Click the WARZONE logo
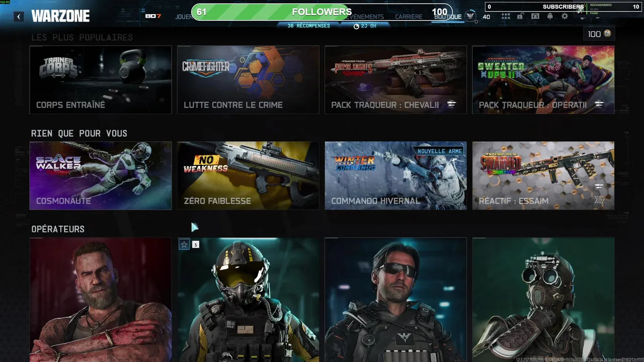Viewport: 644px width, 362px height. [x=60, y=16]
